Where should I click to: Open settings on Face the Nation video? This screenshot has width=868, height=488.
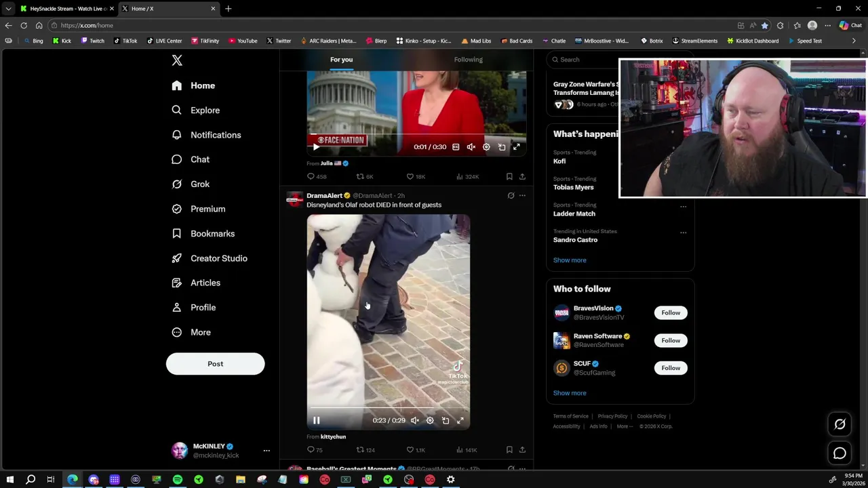click(x=486, y=147)
